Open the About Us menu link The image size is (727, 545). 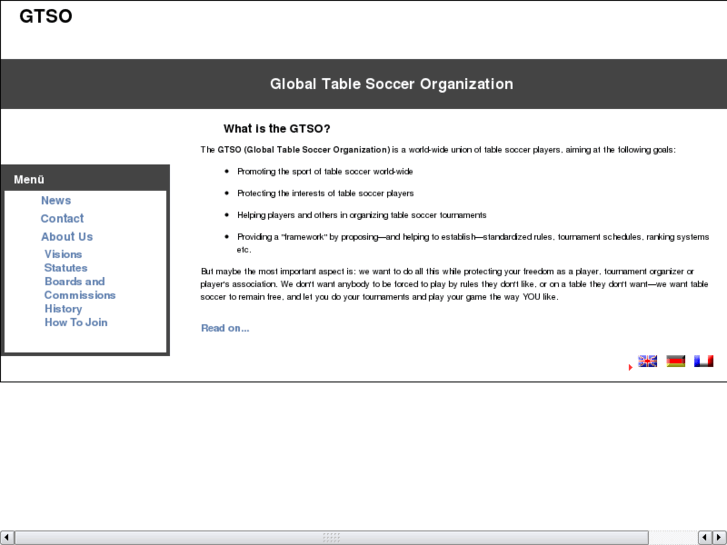pyautogui.click(x=67, y=237)
